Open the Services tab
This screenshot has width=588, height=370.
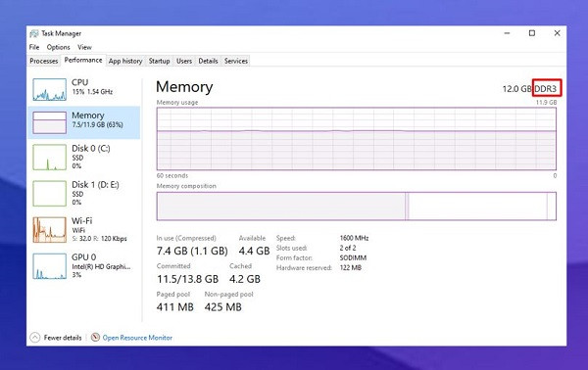[x=236, y=61]
